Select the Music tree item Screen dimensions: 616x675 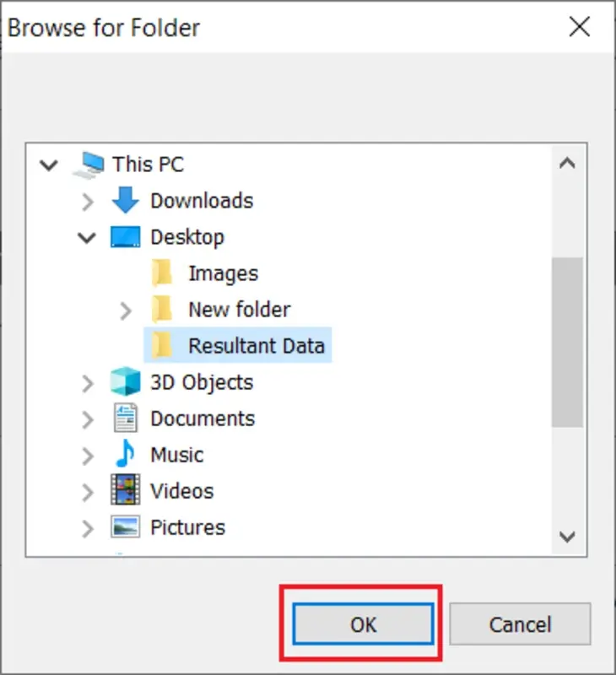(x=176, y=455)
